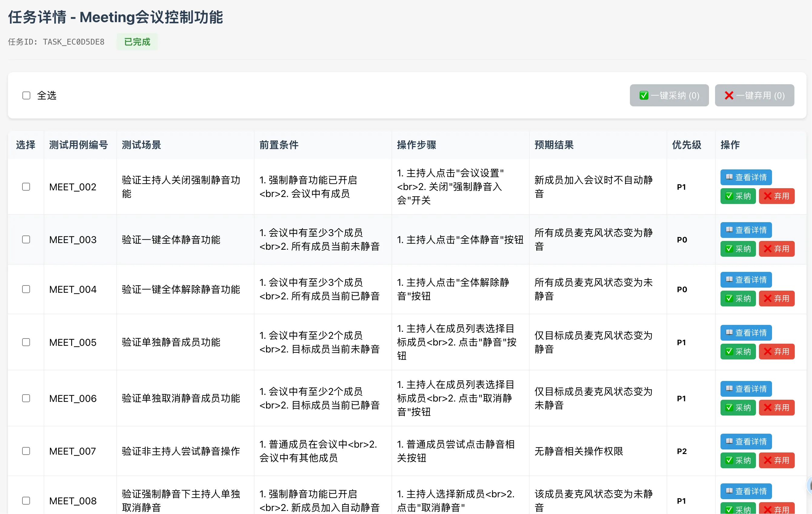Check the 全选 select-all checkbox
This screenshot has height=514, width=812.
coord(26,95)
